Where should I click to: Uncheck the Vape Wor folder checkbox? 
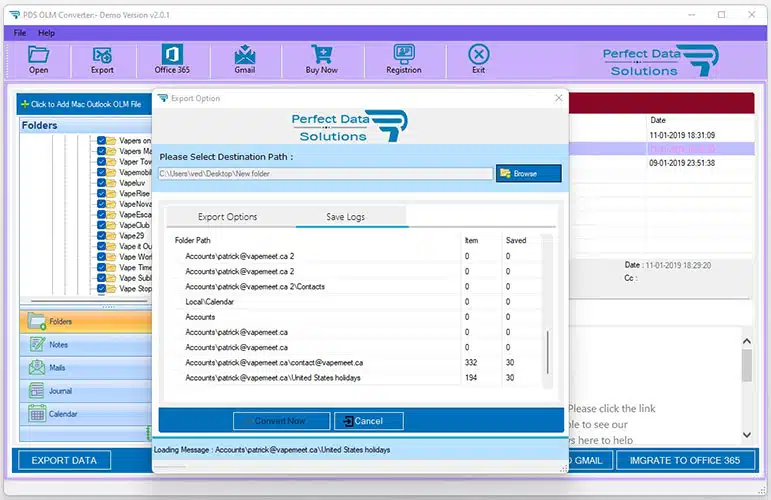click(x=101, y=257)
